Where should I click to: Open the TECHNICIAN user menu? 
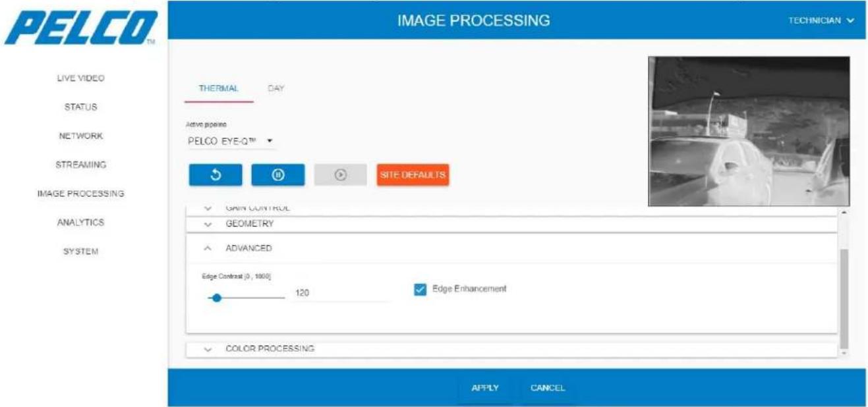pos(821,20)
